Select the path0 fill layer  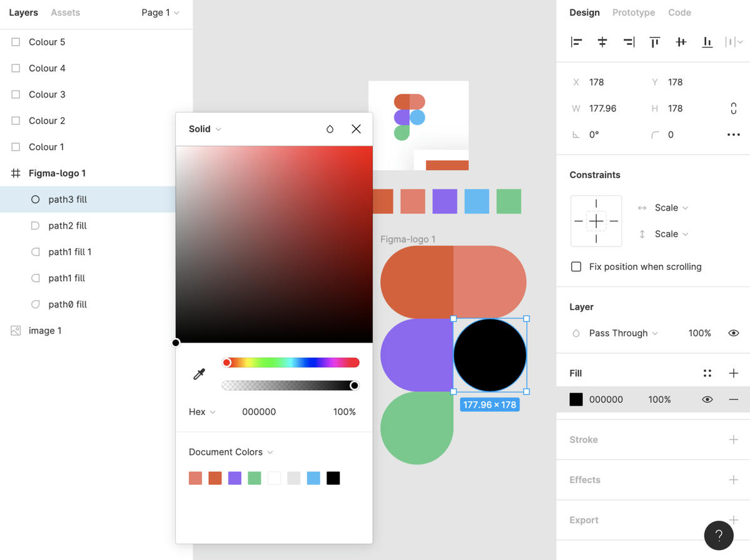[x=88, y=304]
